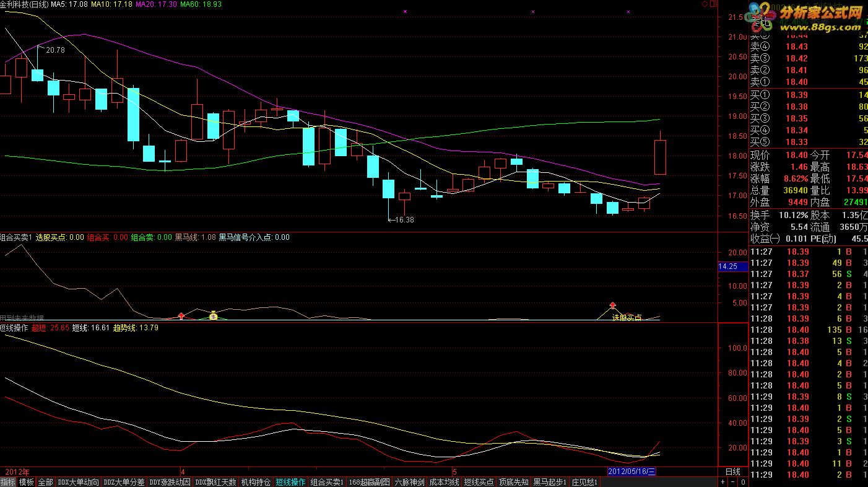Click the 内盘 27491 value
The height and width of the screenshot is (487, 868).
(x=856, y=202)
